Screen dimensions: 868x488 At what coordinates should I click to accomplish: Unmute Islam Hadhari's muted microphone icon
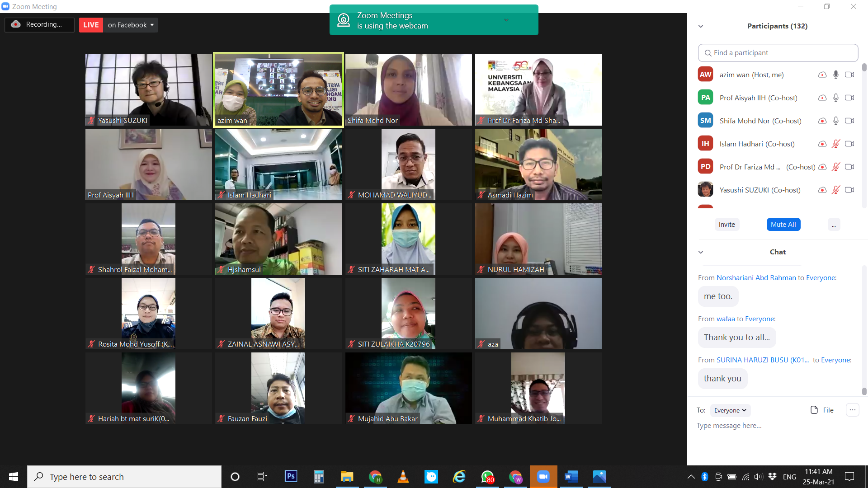coord(836,144)
